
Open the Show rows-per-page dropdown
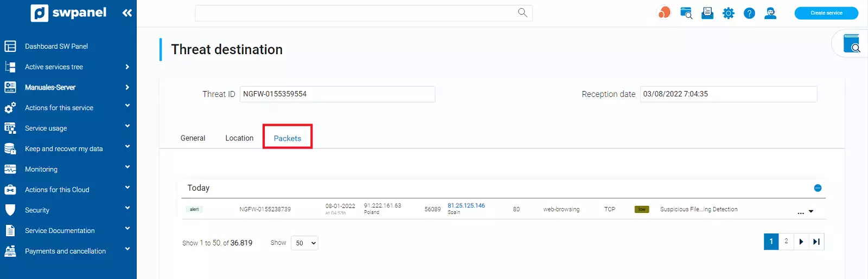point(304,243)
